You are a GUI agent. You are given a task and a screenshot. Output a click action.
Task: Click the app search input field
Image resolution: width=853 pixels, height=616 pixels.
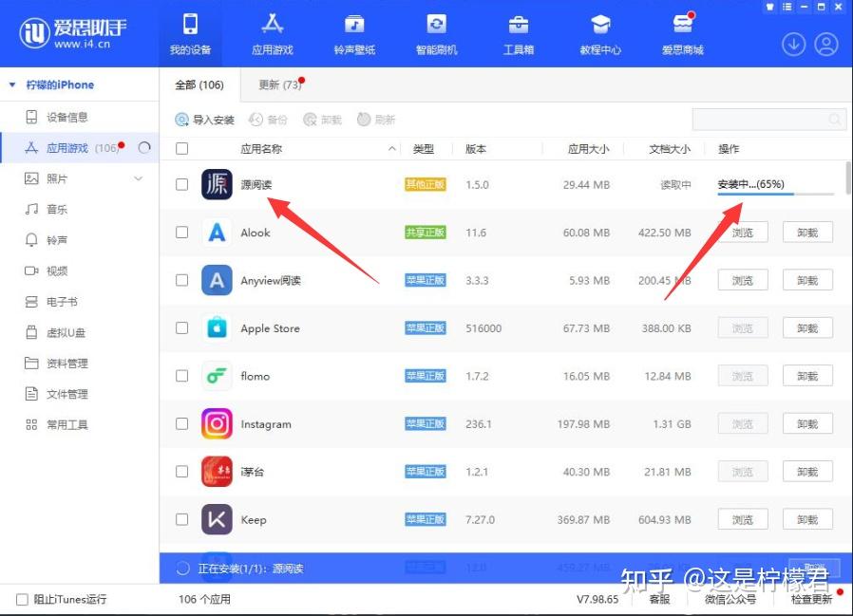point(769,119)
